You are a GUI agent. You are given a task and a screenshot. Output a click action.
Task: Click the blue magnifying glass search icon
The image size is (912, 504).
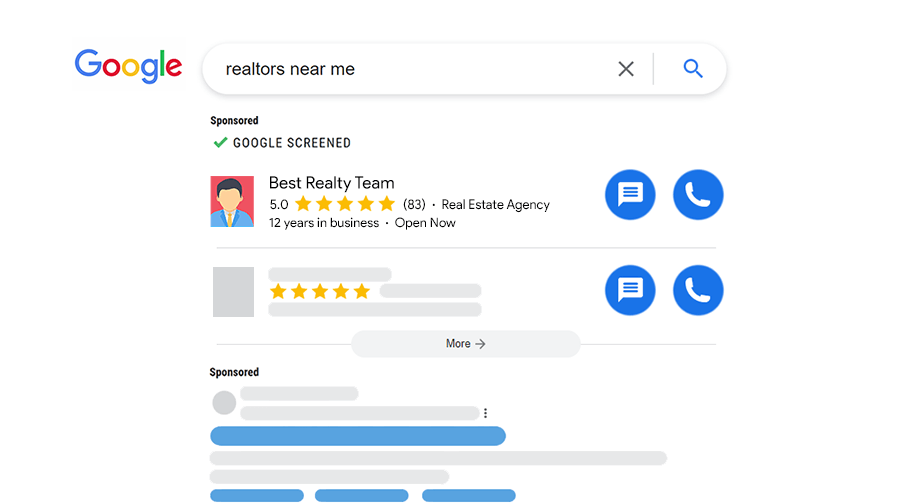693,69
